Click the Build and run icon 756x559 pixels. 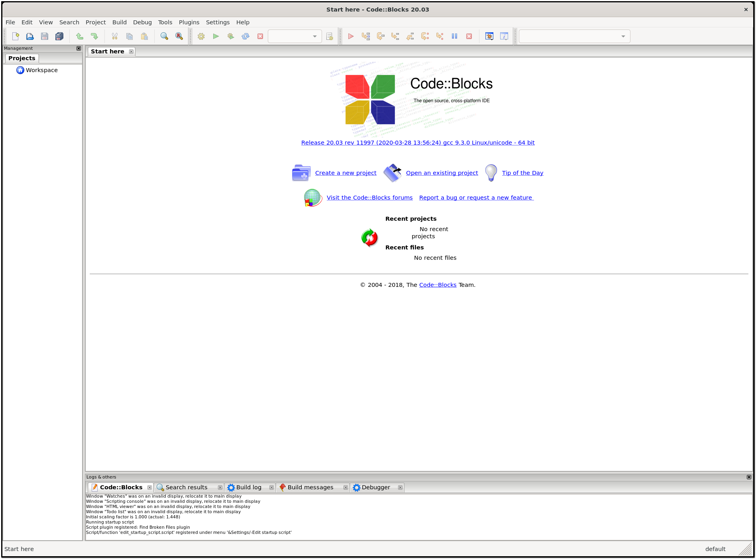point(231,36)
